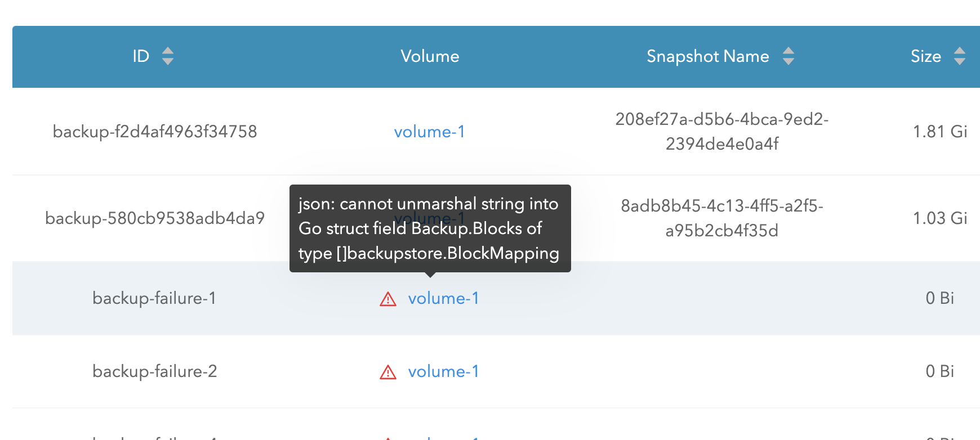The height and width of the screenshot is (440, 980).
Task: Select the backup-580cb9538adb4da9 row
Action: [x=155, y=218]
